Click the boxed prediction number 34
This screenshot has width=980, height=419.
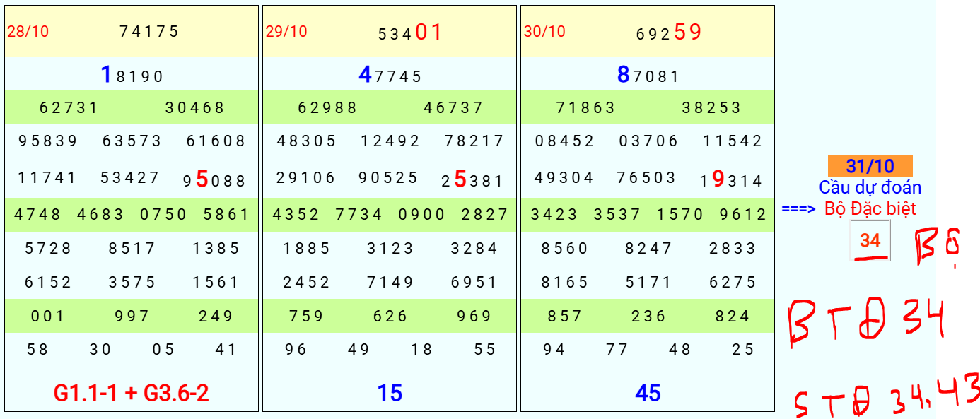(x=870, y=241)
